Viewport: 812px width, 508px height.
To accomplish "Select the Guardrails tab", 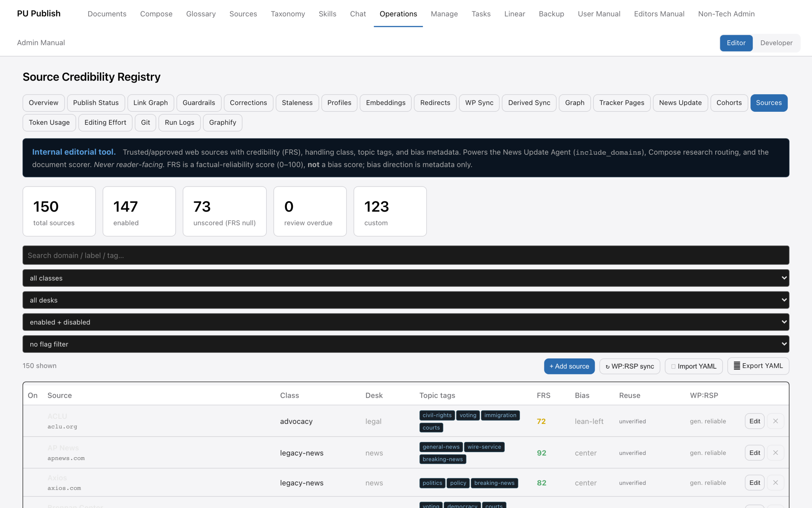I will tap(199, 103).
